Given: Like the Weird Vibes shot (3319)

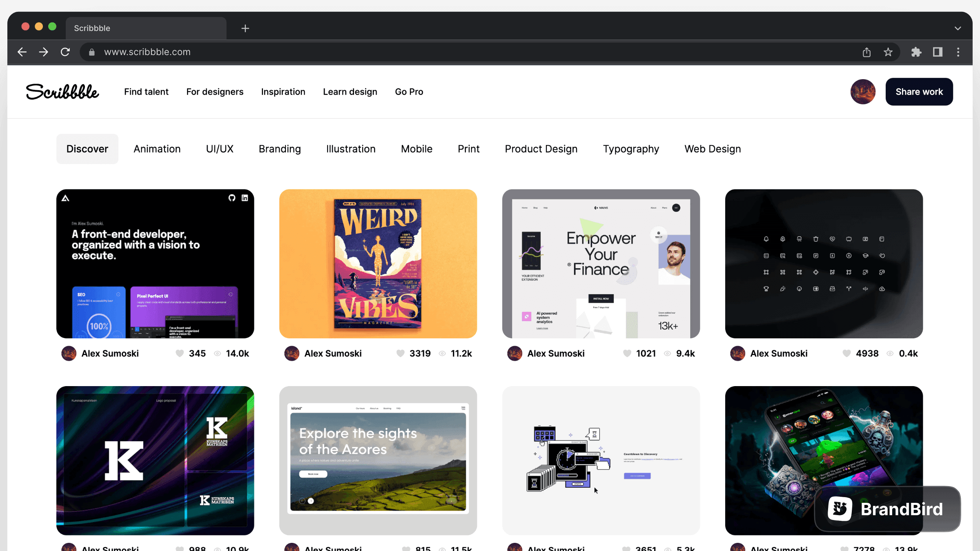Looking at the screenshot, I should [x=401, y=353].
